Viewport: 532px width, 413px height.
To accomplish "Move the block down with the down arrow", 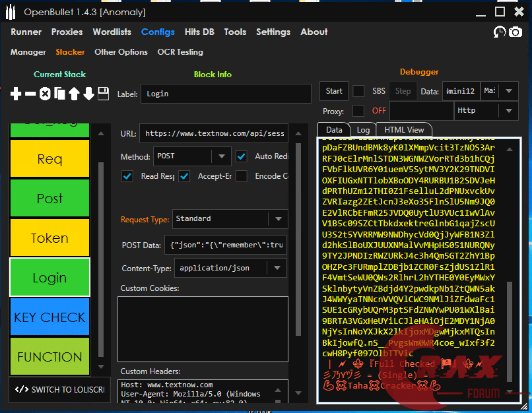I will [88, 94].
